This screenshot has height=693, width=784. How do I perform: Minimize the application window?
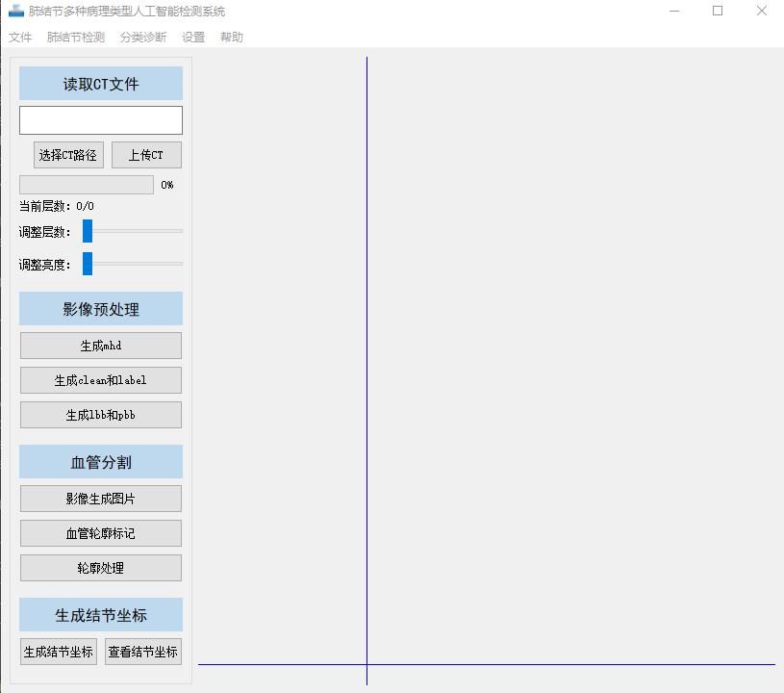pos(674,11)
